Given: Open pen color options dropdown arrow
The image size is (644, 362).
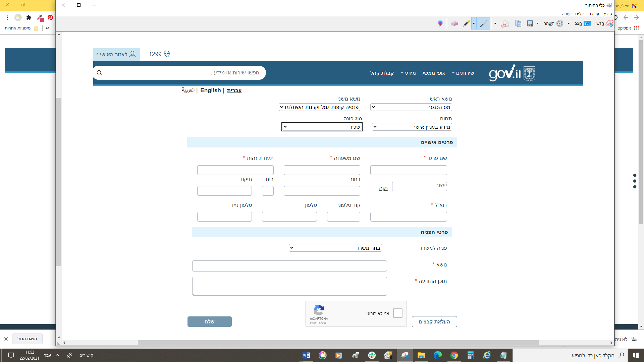Looking at the screenshot, I should point(474,23).
